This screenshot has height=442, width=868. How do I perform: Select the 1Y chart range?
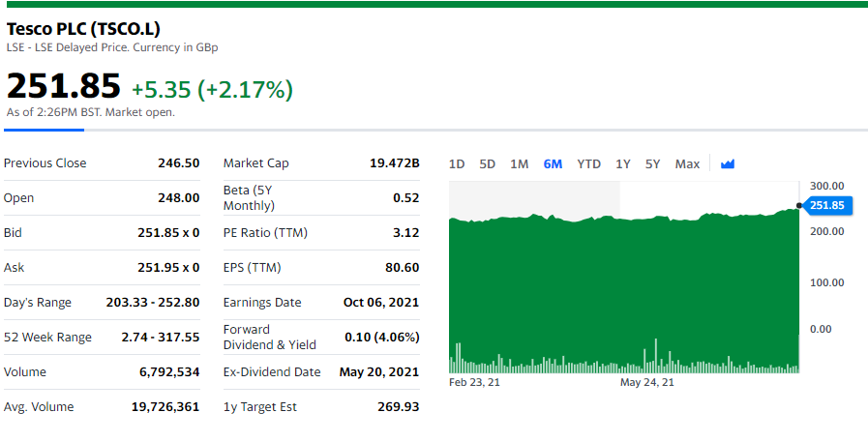point(623,163)
